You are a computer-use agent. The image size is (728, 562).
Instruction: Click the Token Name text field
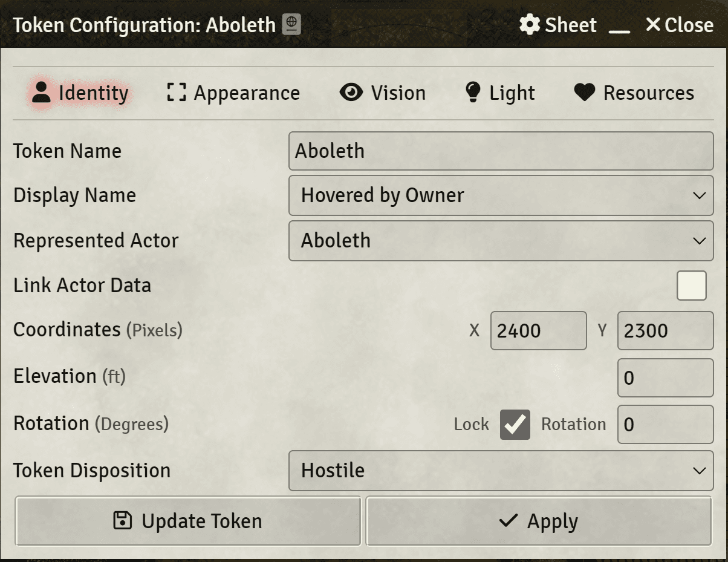pyautogui.click(x=501, y=151)
